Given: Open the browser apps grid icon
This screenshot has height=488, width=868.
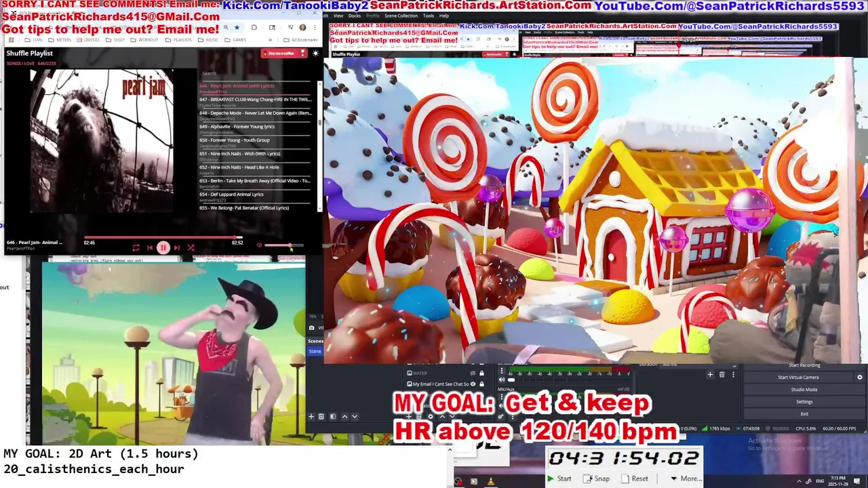Looking at the screenshot, I should (11, 40).
